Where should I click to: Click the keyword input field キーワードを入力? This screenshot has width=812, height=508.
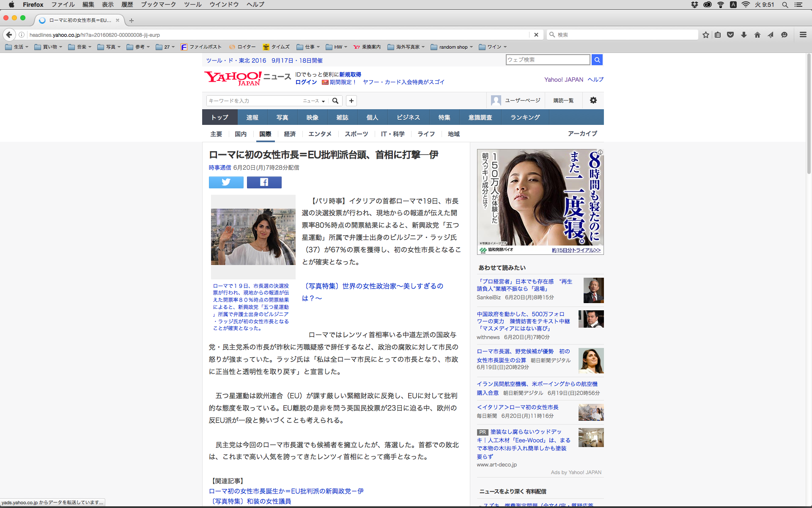coord(254,101)
